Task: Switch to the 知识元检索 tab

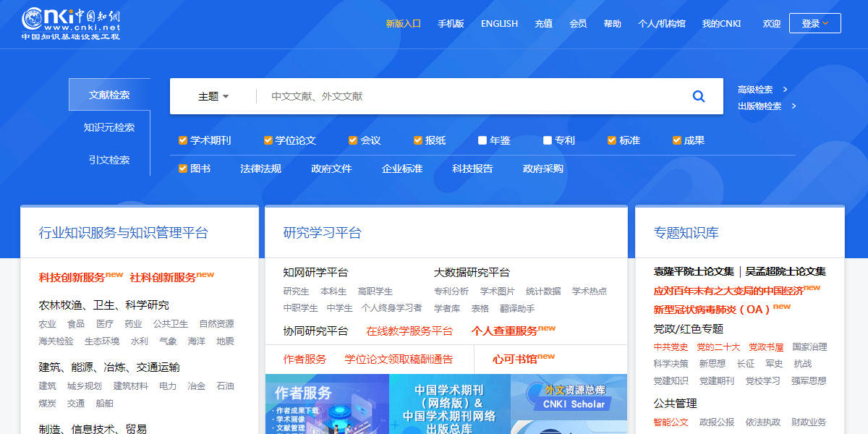Action: 109,127
